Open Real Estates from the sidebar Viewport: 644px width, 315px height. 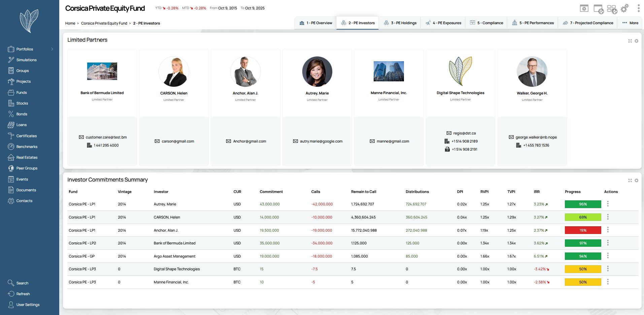27,157
